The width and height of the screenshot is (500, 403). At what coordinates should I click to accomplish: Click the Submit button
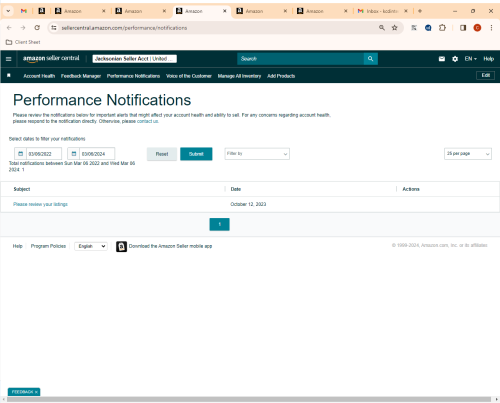click(x=196, y=154)
